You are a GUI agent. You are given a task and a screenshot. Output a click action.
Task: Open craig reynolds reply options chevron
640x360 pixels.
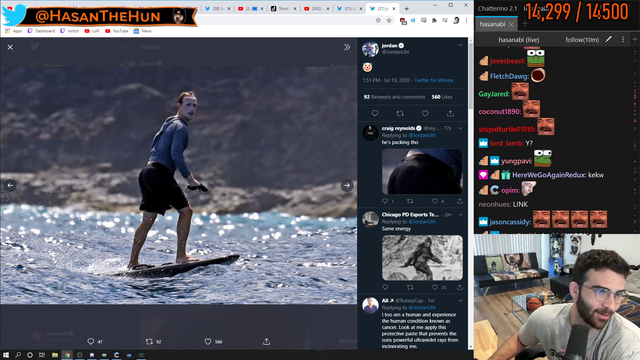click(x=460, y=128)
